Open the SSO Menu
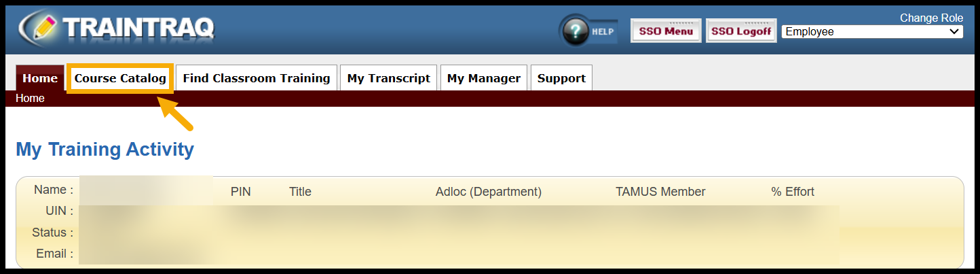Viewport: 980px width, 274px height. (666, 31)
